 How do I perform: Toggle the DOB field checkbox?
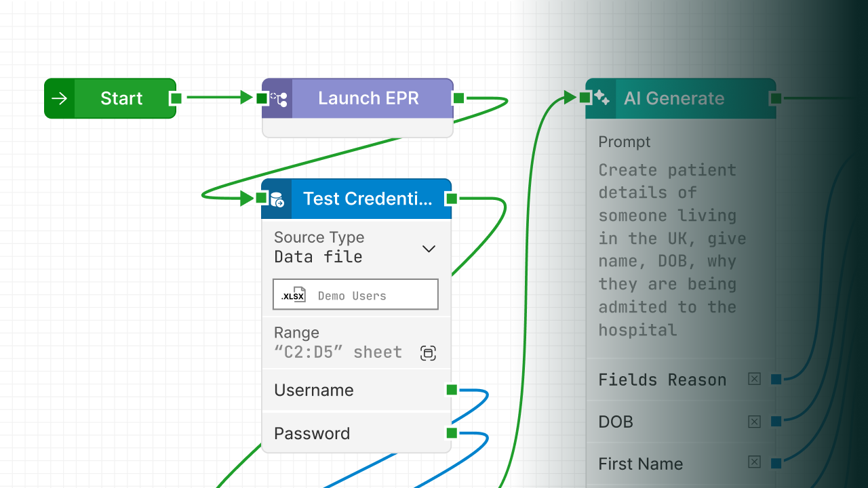[754, 422]
